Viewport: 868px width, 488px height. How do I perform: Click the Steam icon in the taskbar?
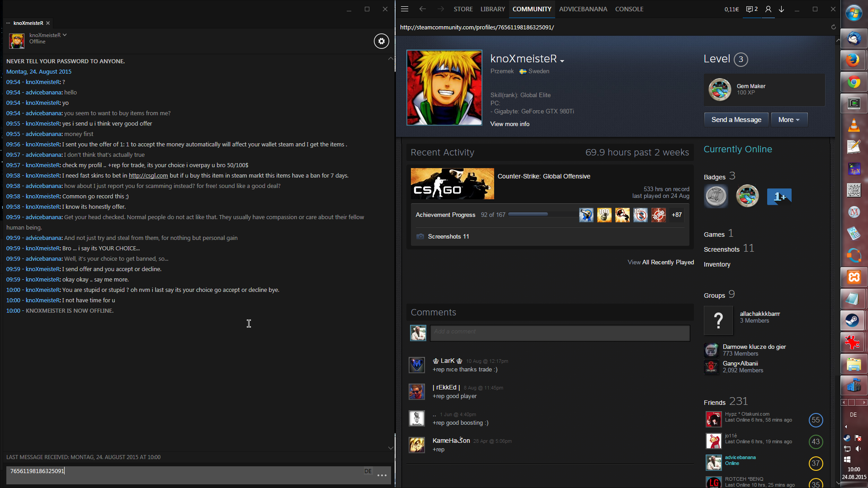pos(853,320)
